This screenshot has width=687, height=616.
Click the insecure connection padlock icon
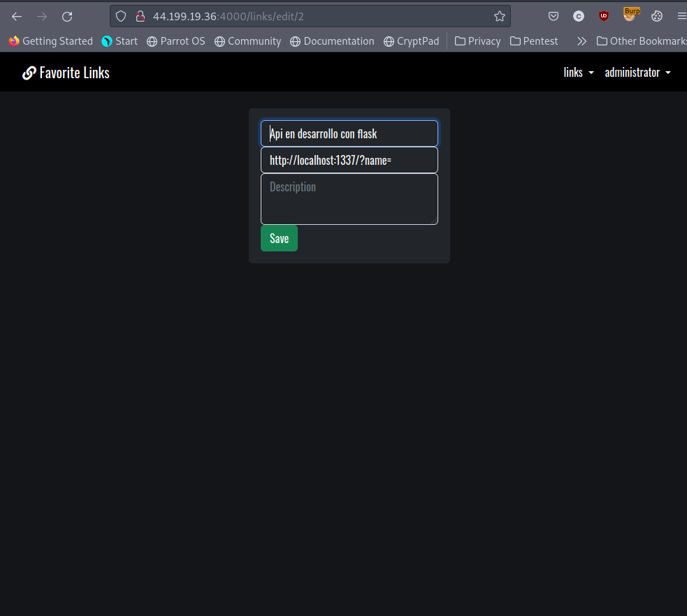click(x=140, y=16)
